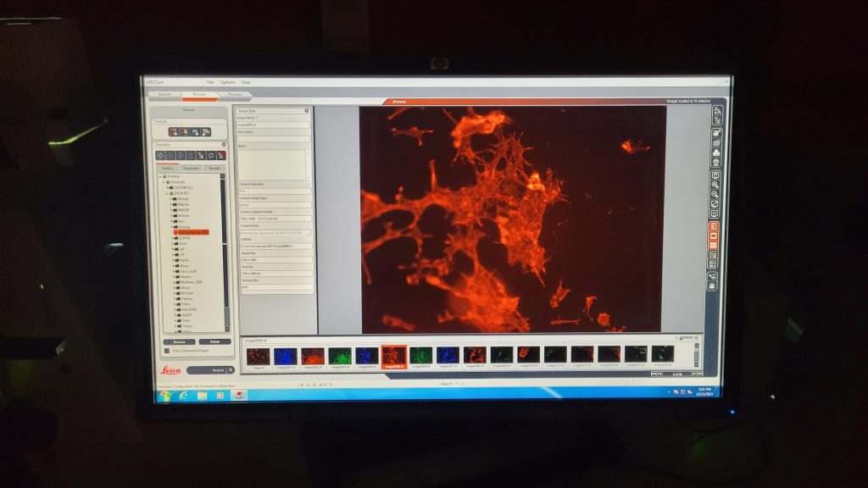Click the bottom orange icon in right toolbar

pyautogui.click(x=714, y=246)
